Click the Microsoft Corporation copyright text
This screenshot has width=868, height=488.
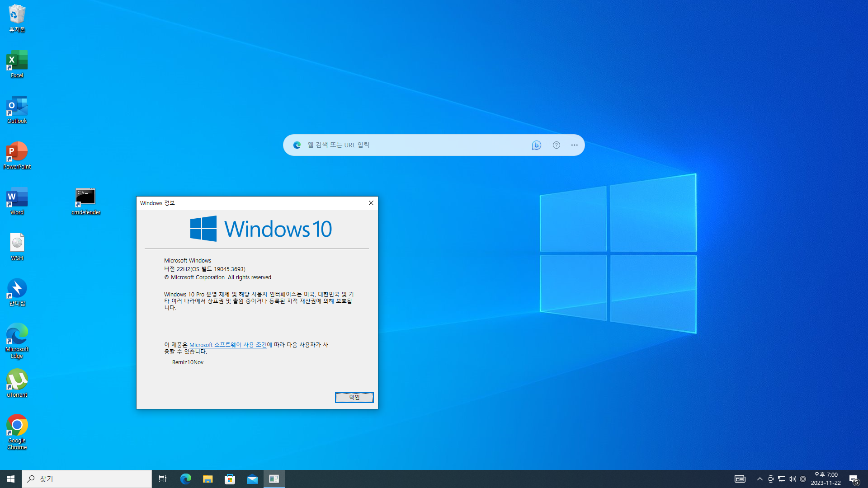[218, 277]
